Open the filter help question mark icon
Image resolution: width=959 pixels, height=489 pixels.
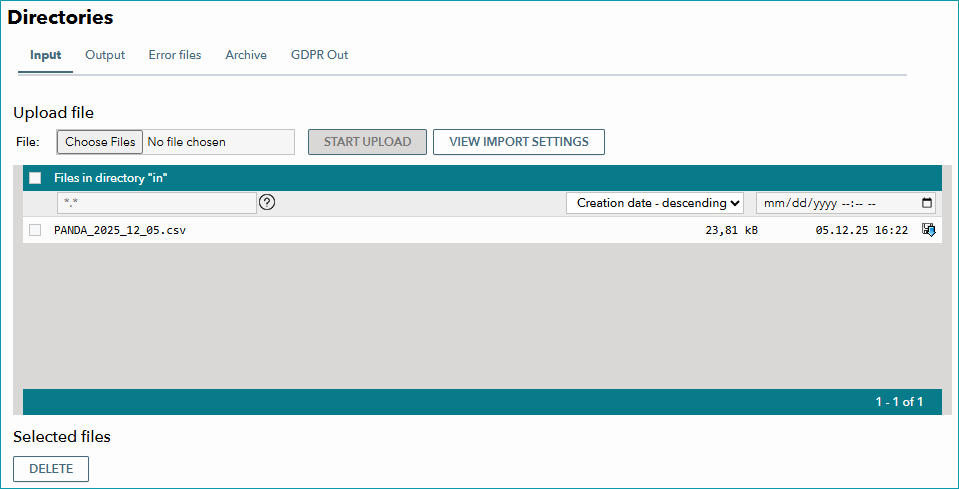click(267, 202)
